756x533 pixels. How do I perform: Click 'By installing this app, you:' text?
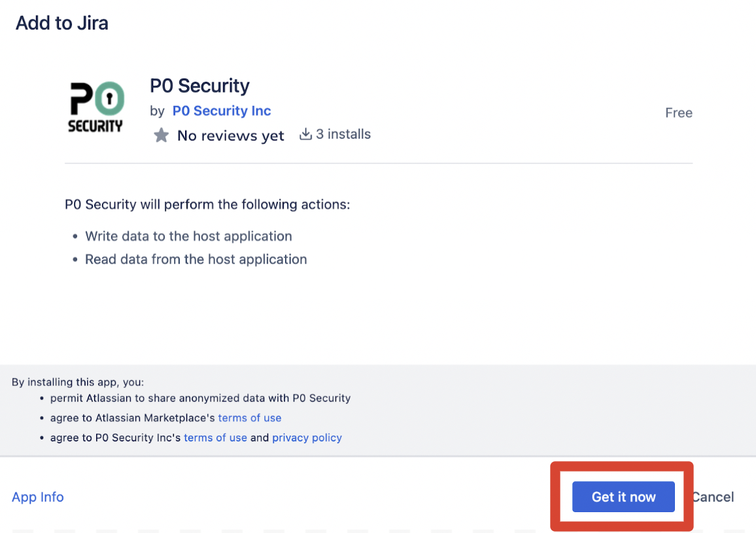coord(78,382)
